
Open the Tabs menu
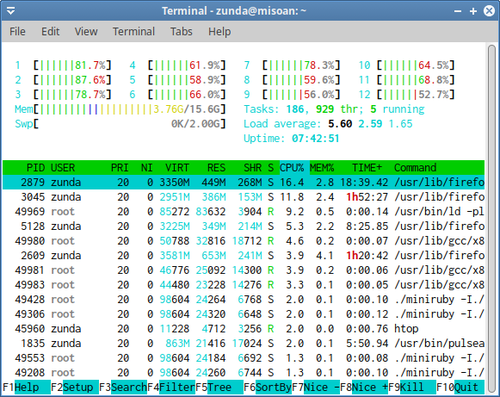[181, 32]
